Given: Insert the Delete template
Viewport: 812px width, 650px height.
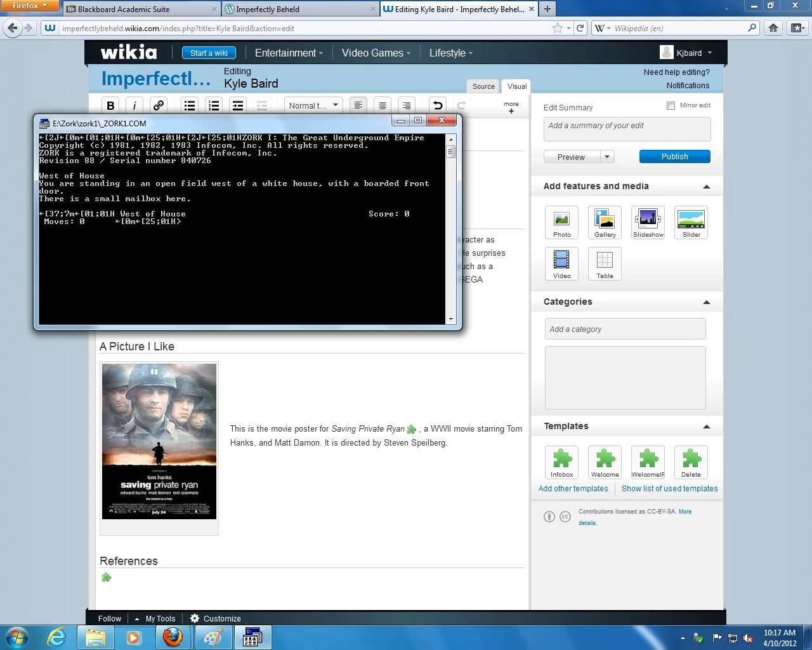Looking at the screenshot, I should (691, 462).
